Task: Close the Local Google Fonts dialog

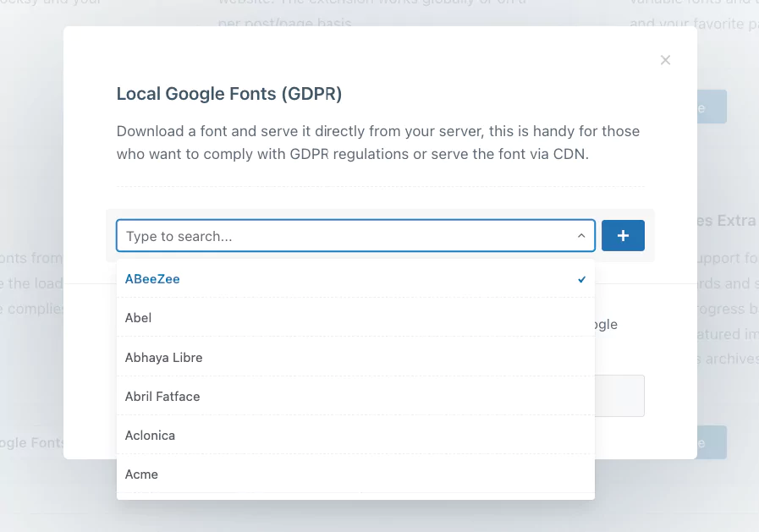Action: 665,60
